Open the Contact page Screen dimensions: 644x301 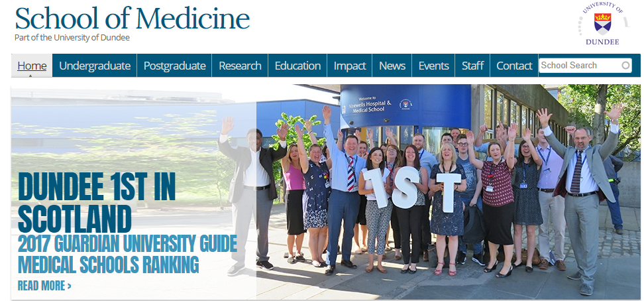click(x=514, y=66)
